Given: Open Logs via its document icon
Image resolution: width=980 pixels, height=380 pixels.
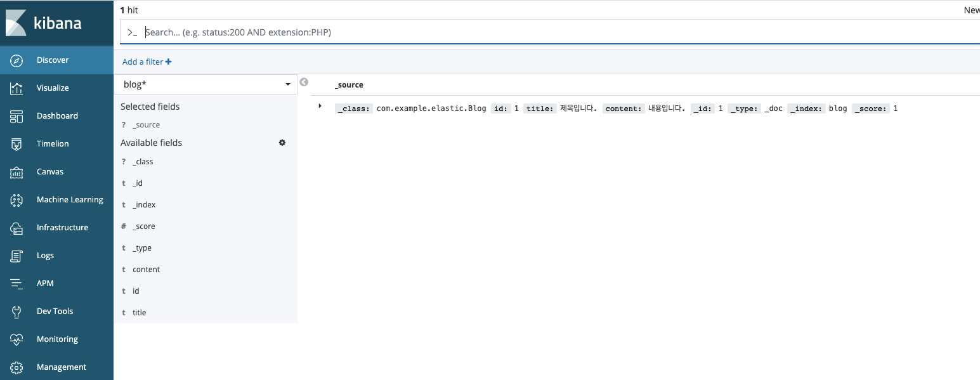Looking at the screenshot, I should tap(17, 256).
